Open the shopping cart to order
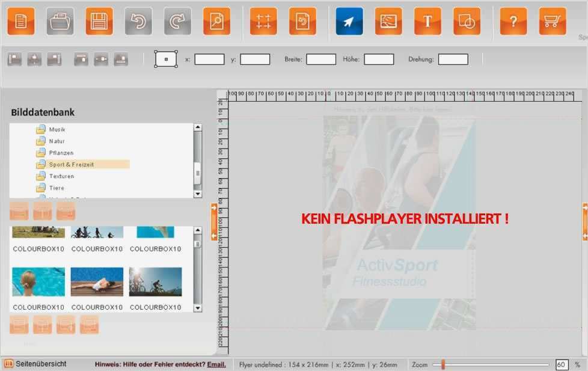Image resolution: width=588 pixels, height=371 pixels. 552,20
